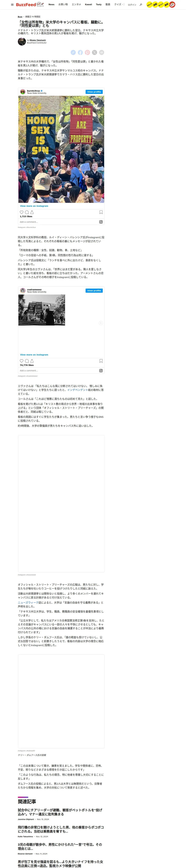Click the ログイン login link
186x868 pixels.
coord(132,5)
